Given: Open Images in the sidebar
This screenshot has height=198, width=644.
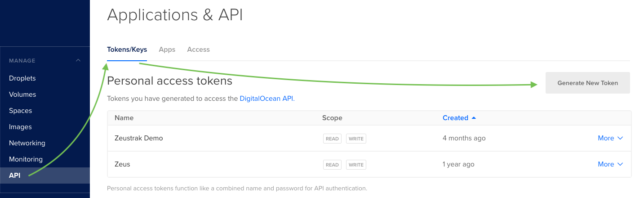Looking at the screenshot, I should click(20, 127).
